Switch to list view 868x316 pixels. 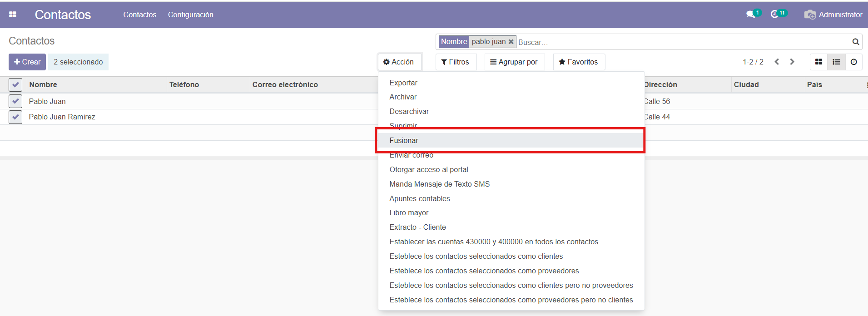pyautogui.click(x=836, y=62)
